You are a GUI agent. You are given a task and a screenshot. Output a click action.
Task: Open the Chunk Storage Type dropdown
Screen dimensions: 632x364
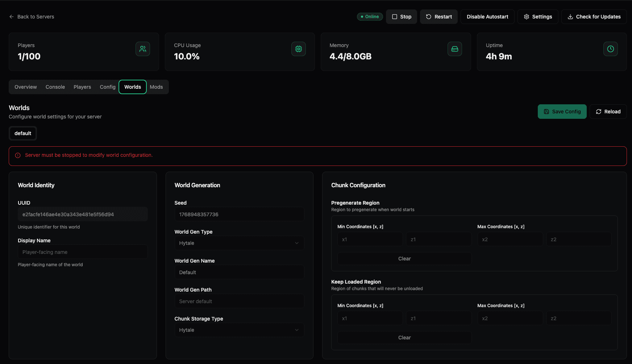click(x=239, y=330)
